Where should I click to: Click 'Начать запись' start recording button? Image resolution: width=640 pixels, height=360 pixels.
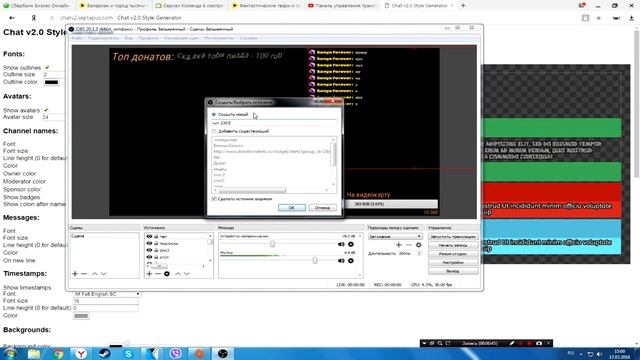click(x=453, y=245)
